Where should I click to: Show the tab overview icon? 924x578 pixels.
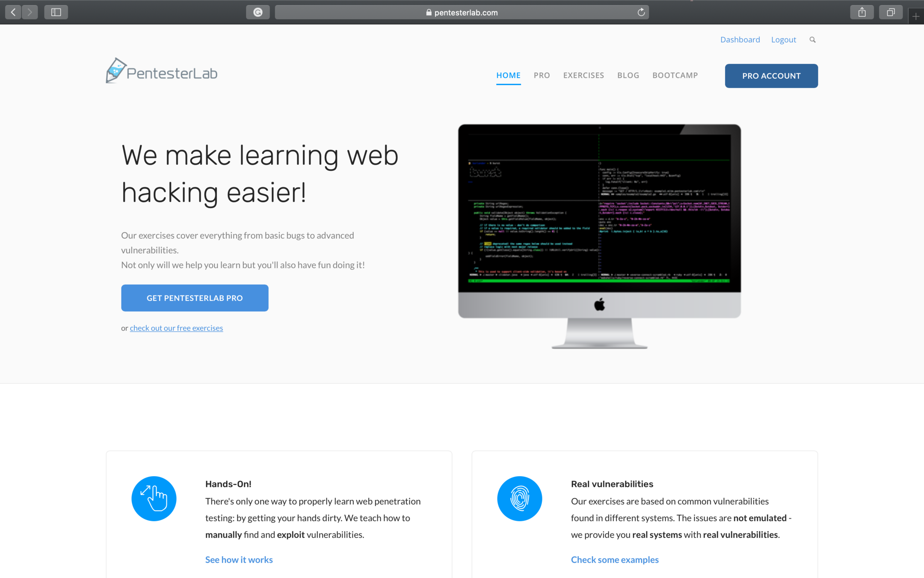pyautogui.click(x=891, y=12)
